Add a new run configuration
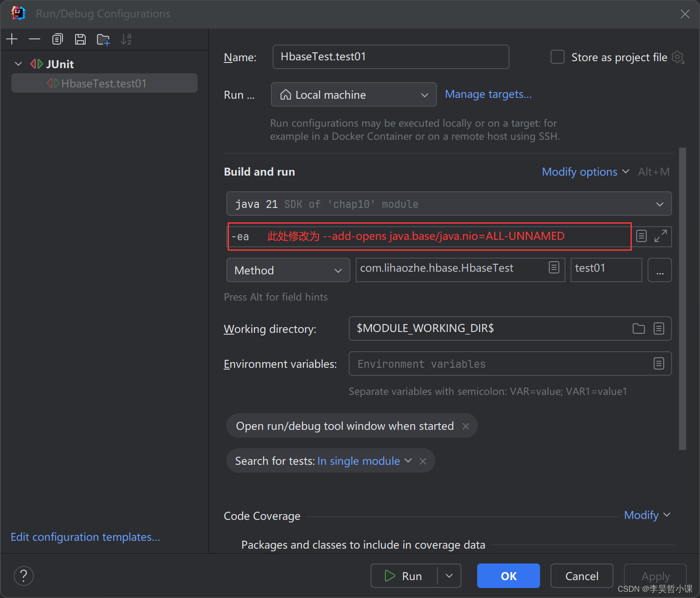This screenshot has width=700, height=598. [x=12, y=39]
